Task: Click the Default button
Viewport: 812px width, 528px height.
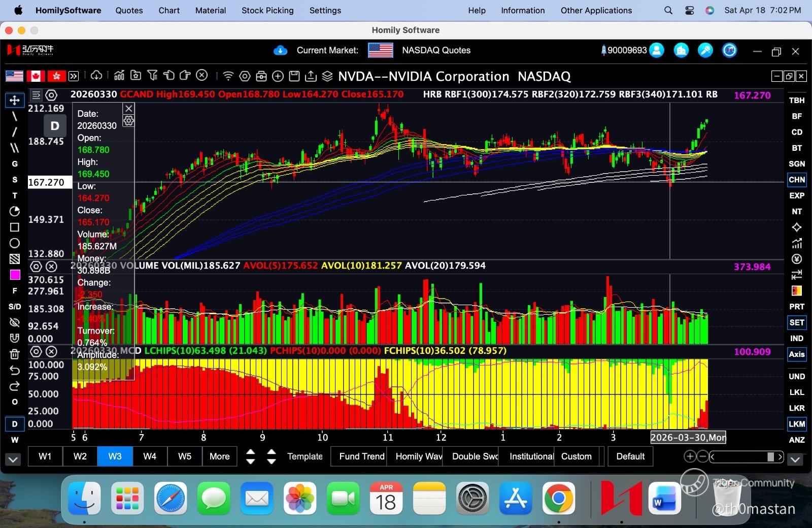Action: (630, 456)
